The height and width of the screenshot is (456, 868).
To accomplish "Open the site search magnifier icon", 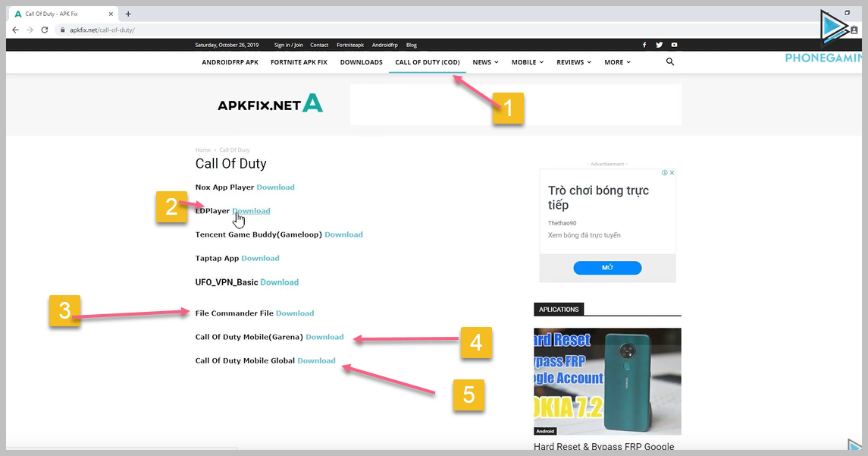I will [670, 62].
